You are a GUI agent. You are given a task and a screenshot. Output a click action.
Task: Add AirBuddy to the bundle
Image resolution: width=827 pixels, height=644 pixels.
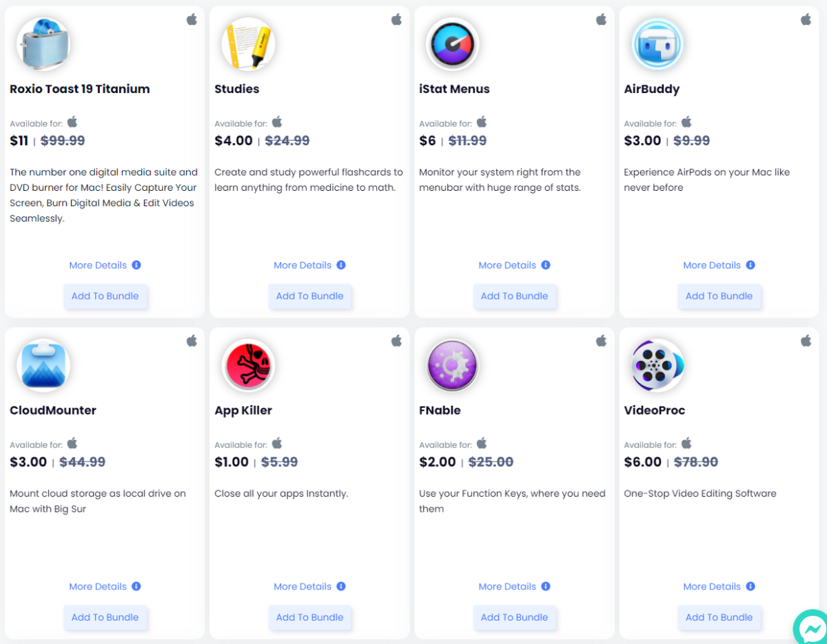click(719, 296)
